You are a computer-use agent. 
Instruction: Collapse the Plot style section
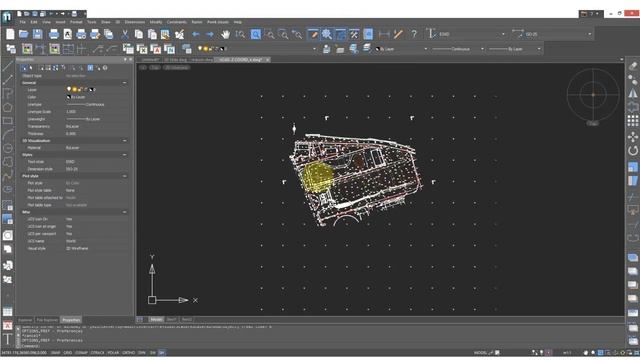pyautogui.click(x=124, y=176)
